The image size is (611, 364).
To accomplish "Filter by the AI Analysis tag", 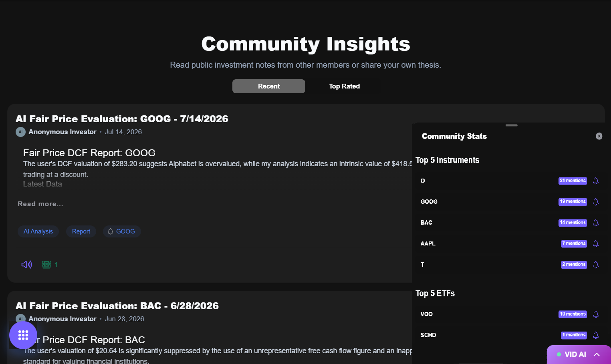I will tap(38, 231).
